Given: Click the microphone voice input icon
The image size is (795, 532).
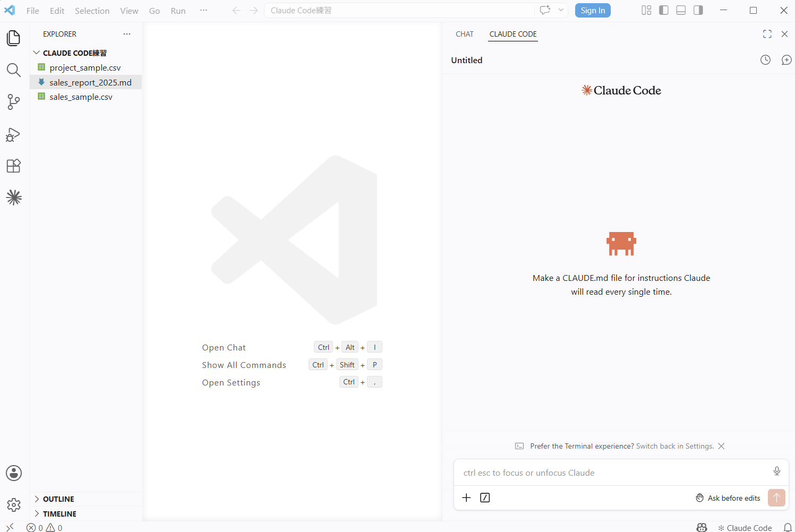Looking at the screenshot, I should pos(777,471).
